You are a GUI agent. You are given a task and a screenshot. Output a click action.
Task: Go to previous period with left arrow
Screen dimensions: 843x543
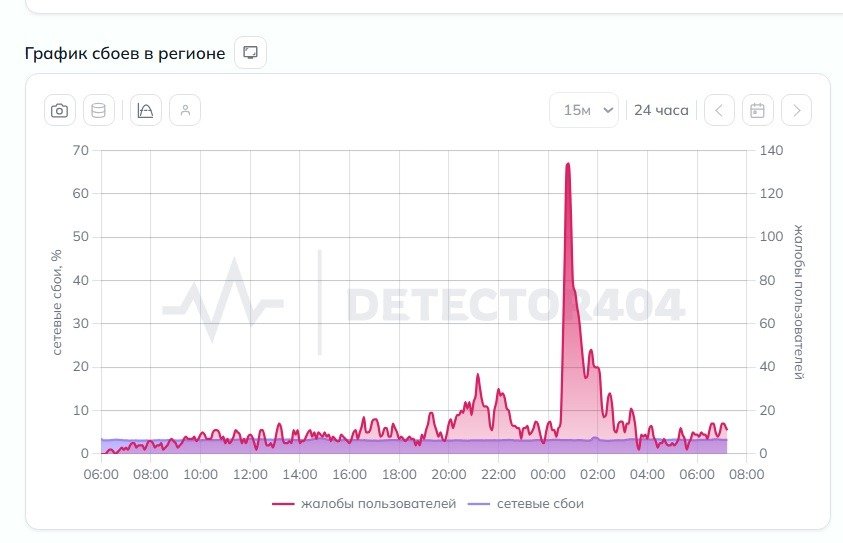pos(719,110)
